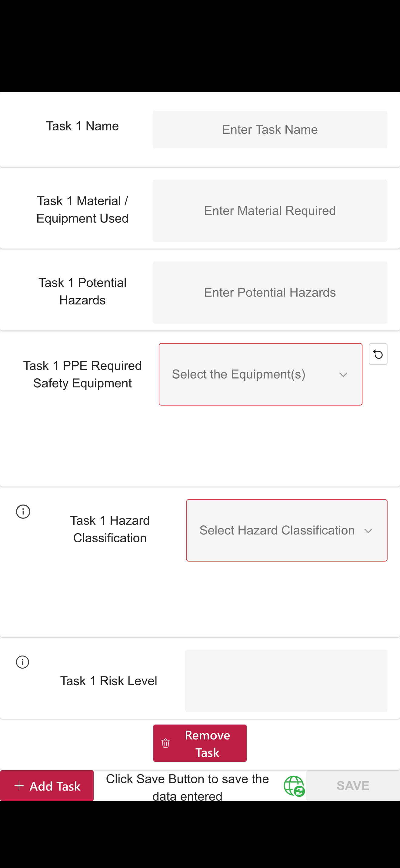Focus the Enter Task Name field
Screen dimensions: 400x868
(x=270, y=130)
